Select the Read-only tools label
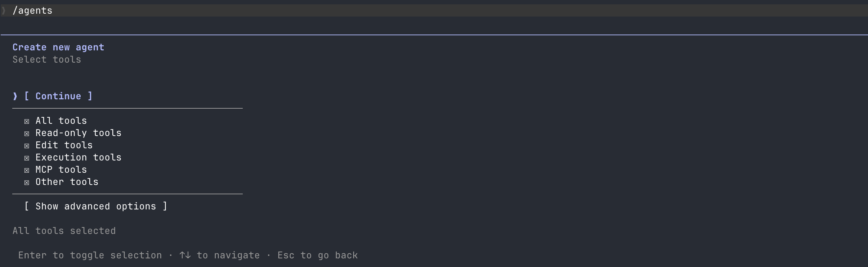Screen dimensions: 868x267 pyautogui.click(x=79, y=133)
